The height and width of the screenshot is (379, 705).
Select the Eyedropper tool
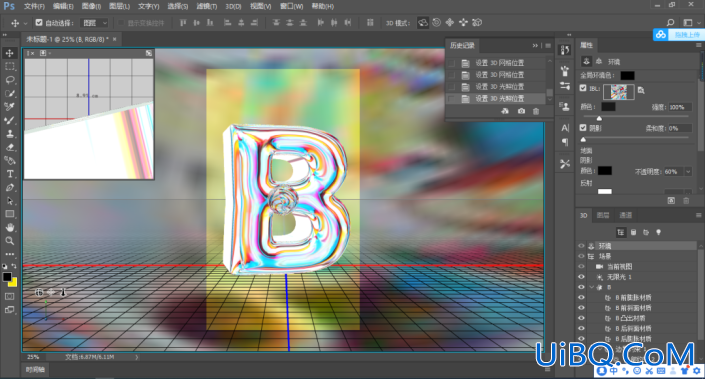[x=9, y=107]
